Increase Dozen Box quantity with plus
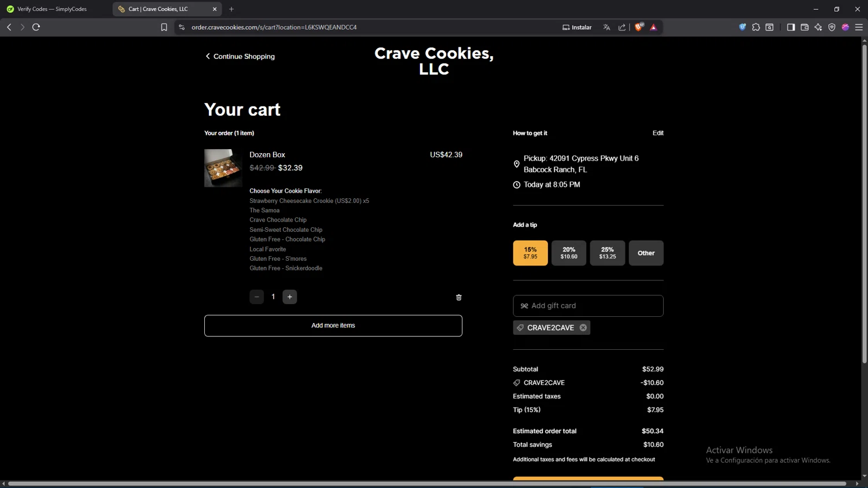Viewport: 868px width, 488px height. coord(290,297)
